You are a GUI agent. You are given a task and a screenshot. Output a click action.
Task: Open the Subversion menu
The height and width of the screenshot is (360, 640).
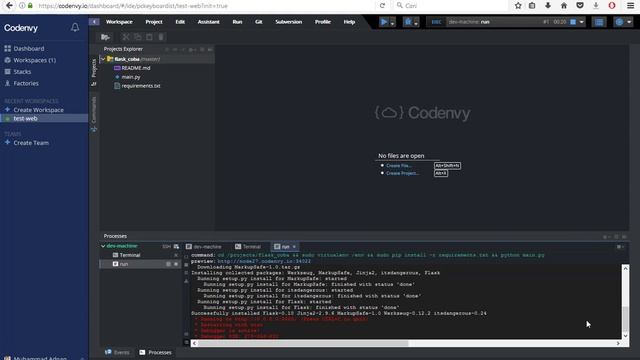288,22
